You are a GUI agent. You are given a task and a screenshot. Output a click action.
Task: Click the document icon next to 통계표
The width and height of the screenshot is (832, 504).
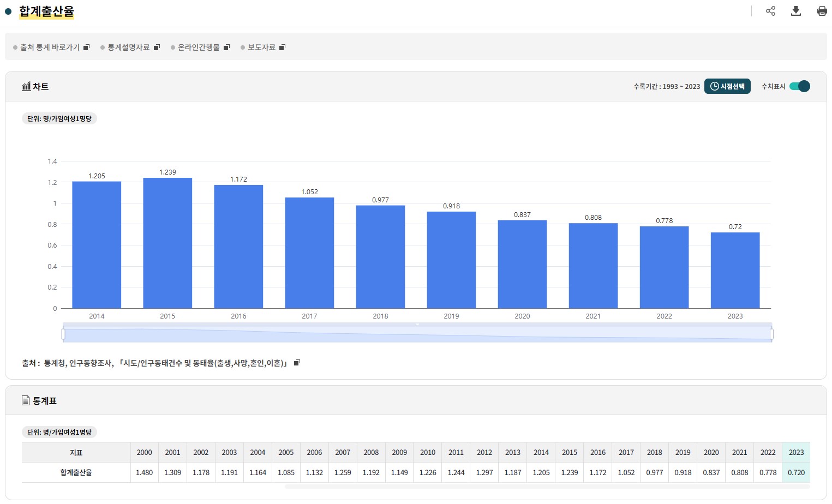(x=26, y=400)
